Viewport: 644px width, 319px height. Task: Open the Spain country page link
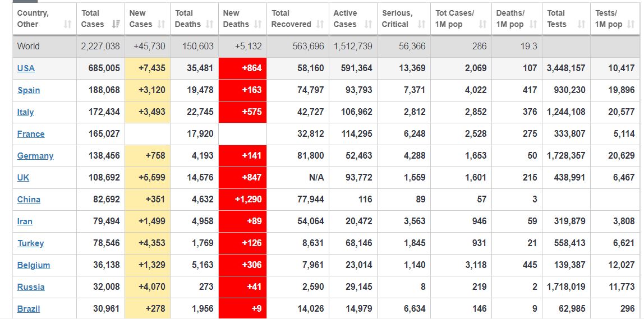pos(29,90)
